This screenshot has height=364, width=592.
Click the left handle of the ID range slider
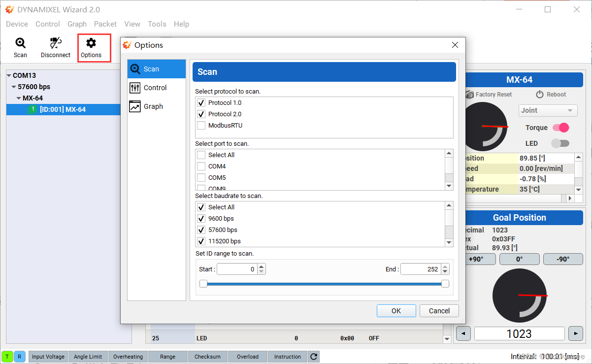[203, 284]
